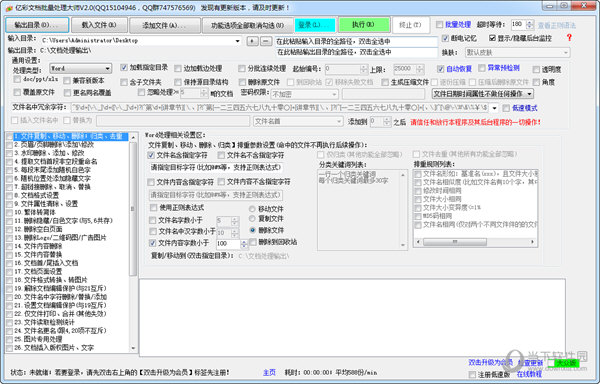Click the 主页 link in status bar
Image resolution: width=600 pixels, height=384 pixels.
pyautogui.click(x=269, y=372)
